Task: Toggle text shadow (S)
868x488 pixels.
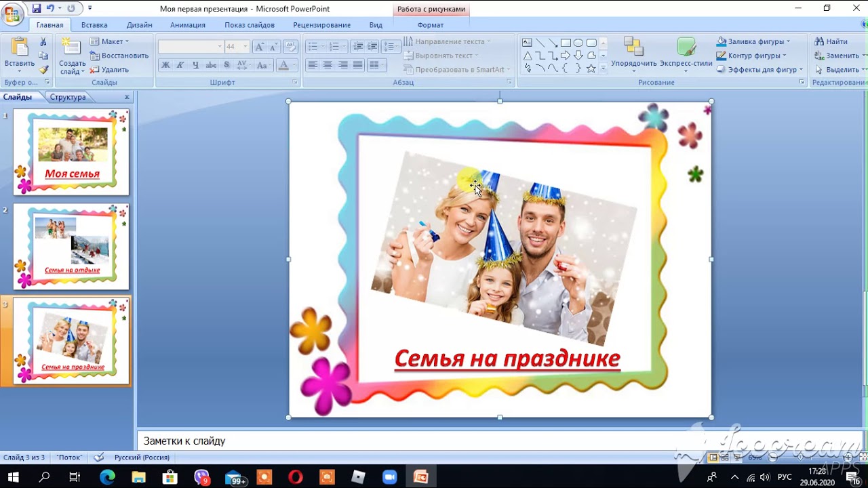Action: pos(226,65)
